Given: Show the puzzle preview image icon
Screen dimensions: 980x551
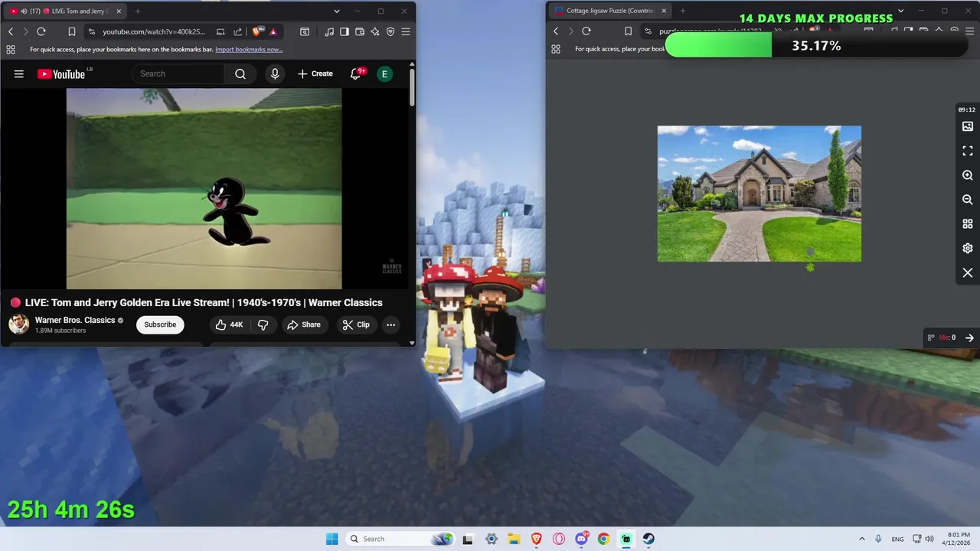Looking at the screenshot, I should click(x=968, y=126).
